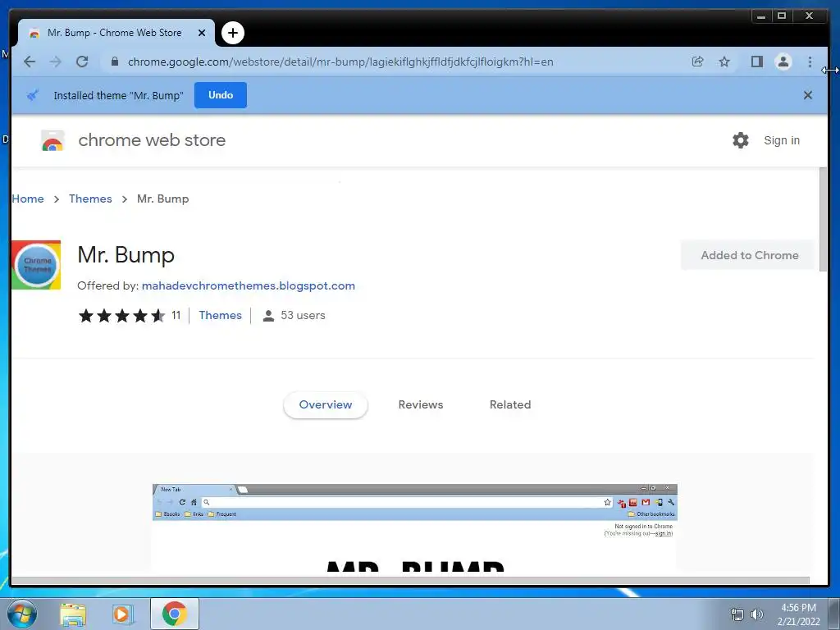
Task: Click the horizontal scrollbar at window bottom
Action: pyautogui.click(x=410, y=581)
